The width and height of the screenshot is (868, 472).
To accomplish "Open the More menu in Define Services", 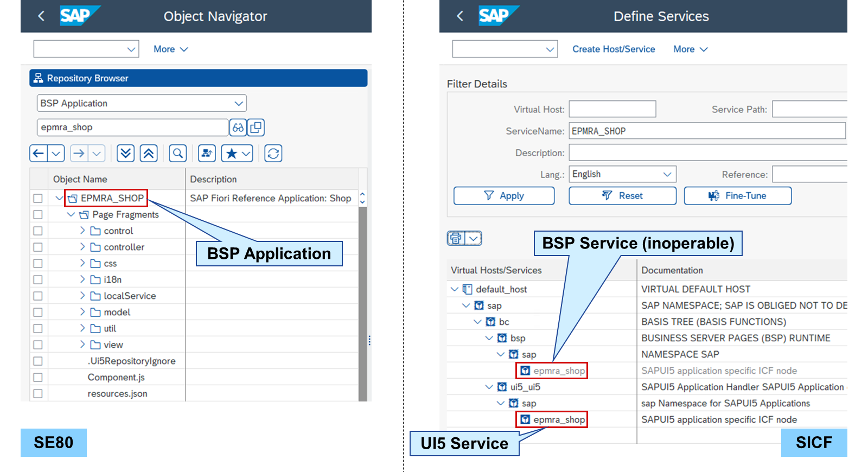I will [691, 49].
